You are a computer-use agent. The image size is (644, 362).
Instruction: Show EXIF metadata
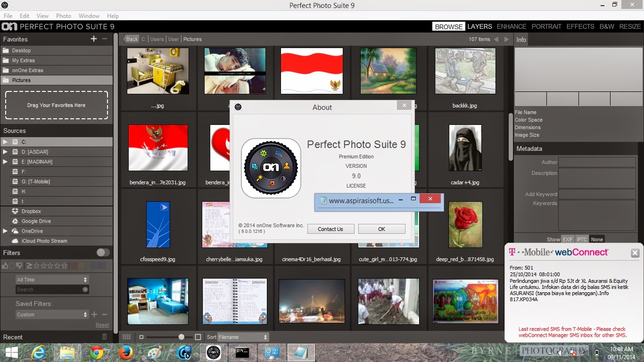click(x=568, y=239)
